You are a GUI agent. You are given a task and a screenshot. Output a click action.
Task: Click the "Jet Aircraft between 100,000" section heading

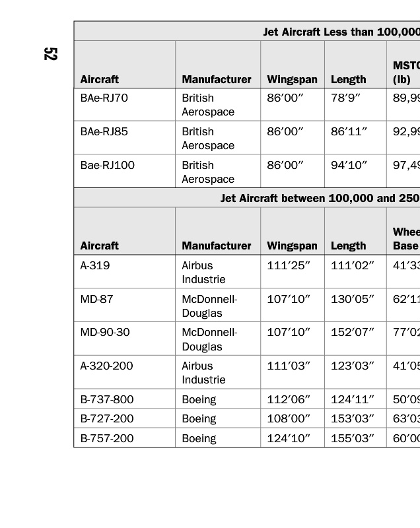tap(320, 198)
